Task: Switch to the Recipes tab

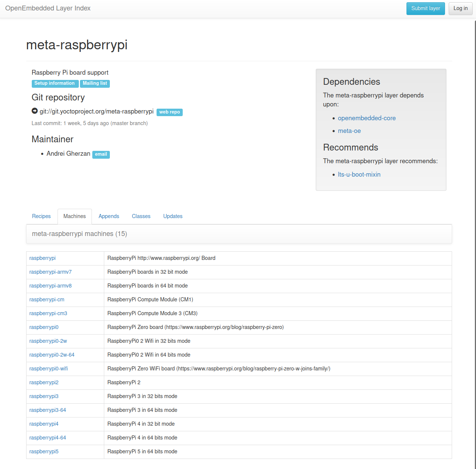Action: tap(41, 216)
